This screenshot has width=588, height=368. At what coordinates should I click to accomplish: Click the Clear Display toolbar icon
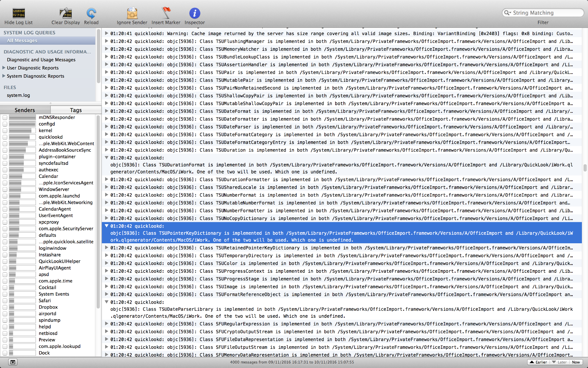(66, 13)
